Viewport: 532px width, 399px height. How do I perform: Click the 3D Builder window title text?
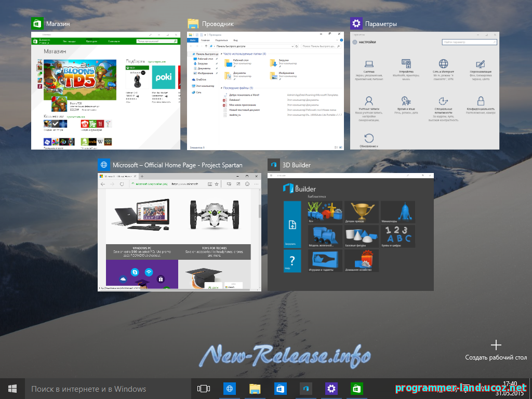tap(297, 165)
